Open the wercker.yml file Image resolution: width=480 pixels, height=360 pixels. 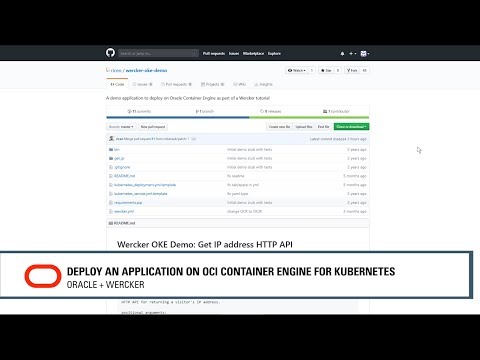[x=124, y=211]
